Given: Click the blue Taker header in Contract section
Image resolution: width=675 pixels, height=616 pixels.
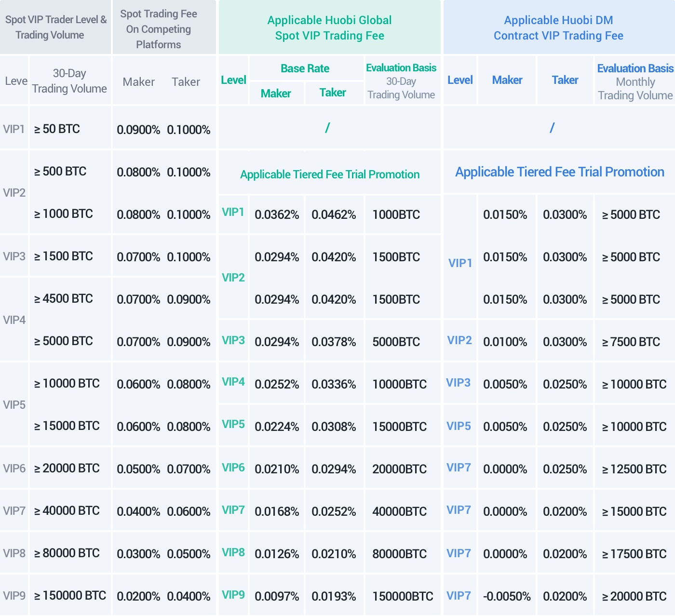Looking at the screenshot, I should (x=565, y=80).
